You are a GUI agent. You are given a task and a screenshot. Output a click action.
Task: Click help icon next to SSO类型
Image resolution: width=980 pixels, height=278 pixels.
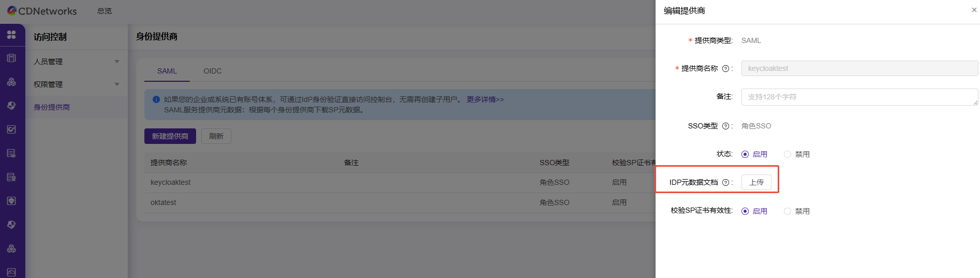(725, 126)
